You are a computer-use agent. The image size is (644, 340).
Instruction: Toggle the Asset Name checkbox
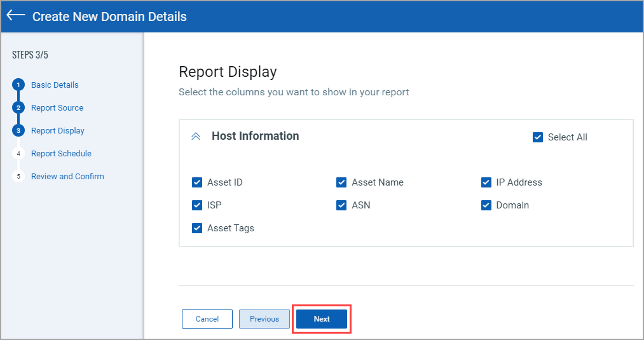coord(341,182)
